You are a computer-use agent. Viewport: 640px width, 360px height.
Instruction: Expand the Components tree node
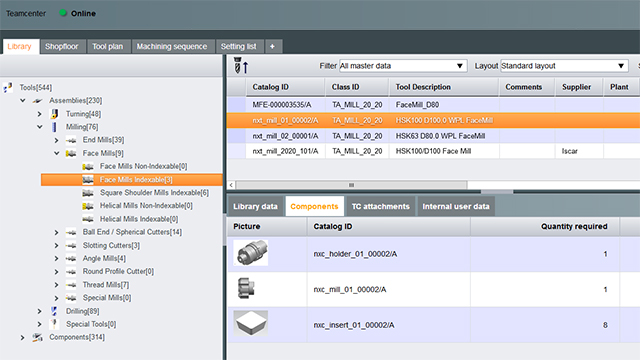point(22,338)
